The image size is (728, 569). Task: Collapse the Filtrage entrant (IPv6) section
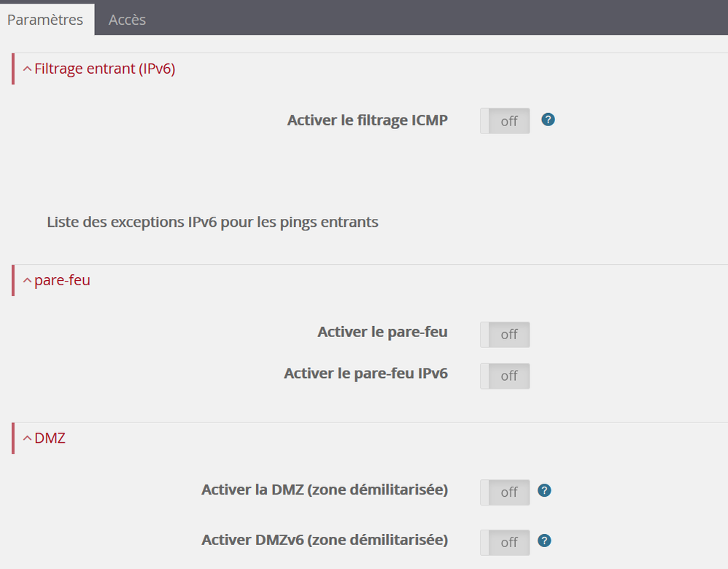27,68
